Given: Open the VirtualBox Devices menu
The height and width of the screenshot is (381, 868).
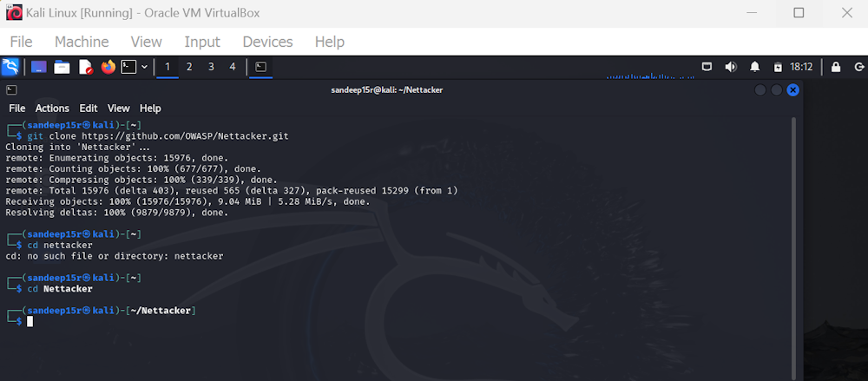Looking at the screenshot, I should (267, 42).
